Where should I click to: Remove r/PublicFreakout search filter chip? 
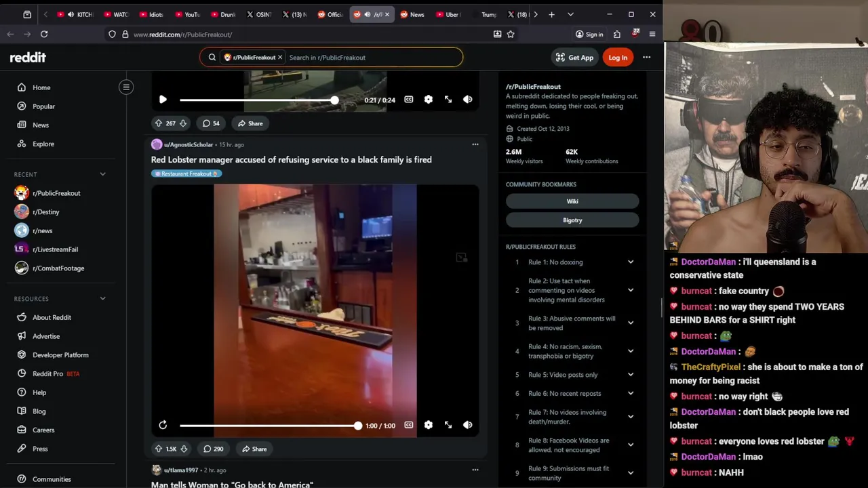pos(280,58)
